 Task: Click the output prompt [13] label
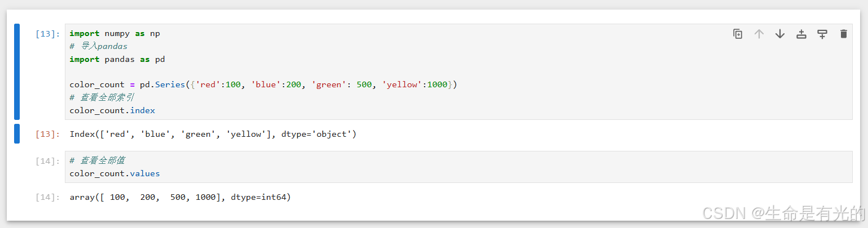pyautogui.click(x=47, y=135)
